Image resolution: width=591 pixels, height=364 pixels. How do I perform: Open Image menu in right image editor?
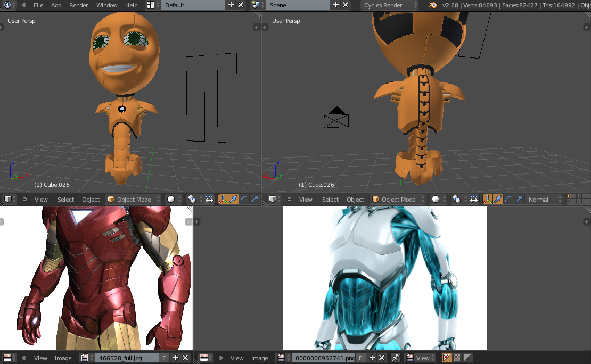259,358
